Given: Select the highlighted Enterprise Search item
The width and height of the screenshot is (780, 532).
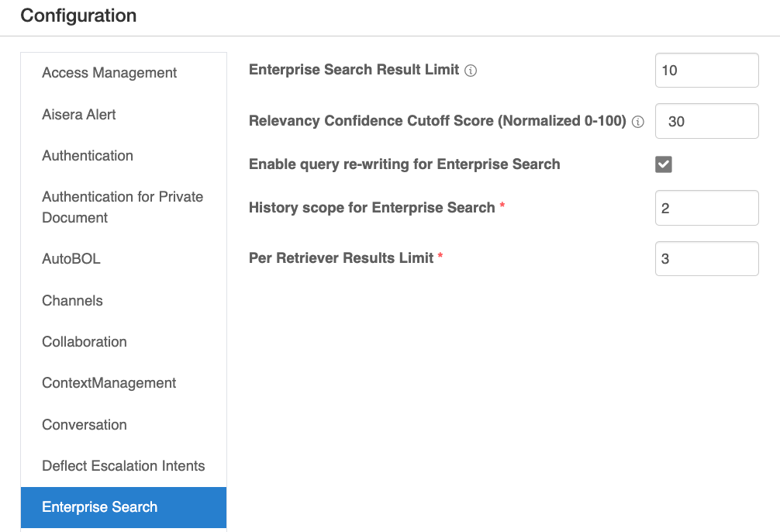Looking at the screenshot, I should point(100,507).
